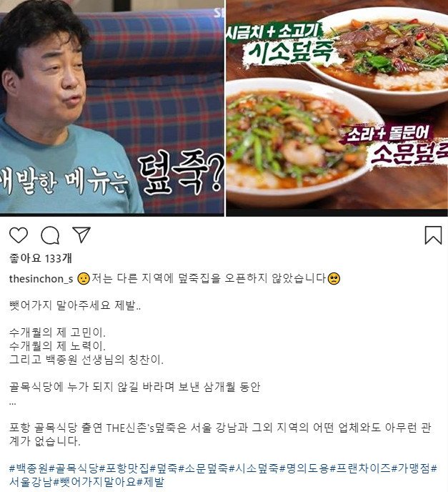Viewport: 448px width, 492px height.
Task: Click the left photo of man in blue shirt
Action: 112,108
